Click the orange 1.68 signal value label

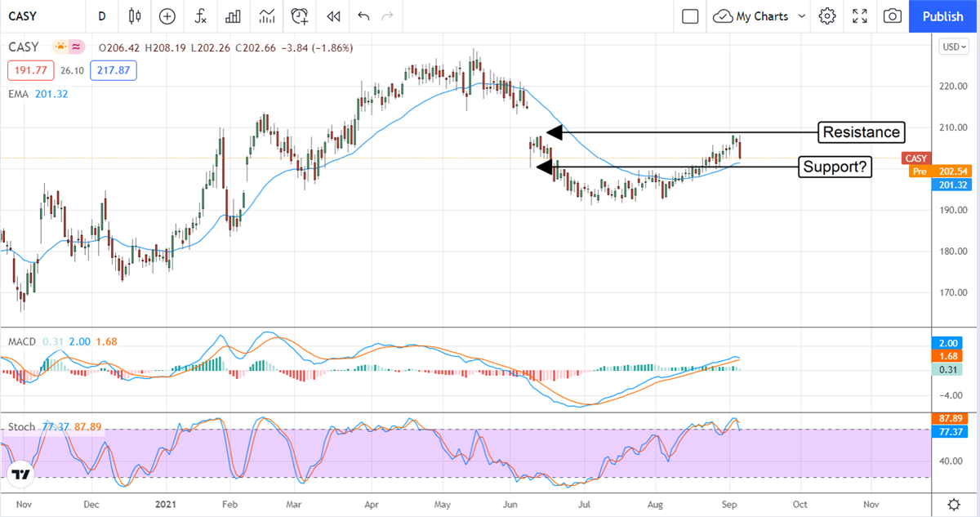point(946,356)
